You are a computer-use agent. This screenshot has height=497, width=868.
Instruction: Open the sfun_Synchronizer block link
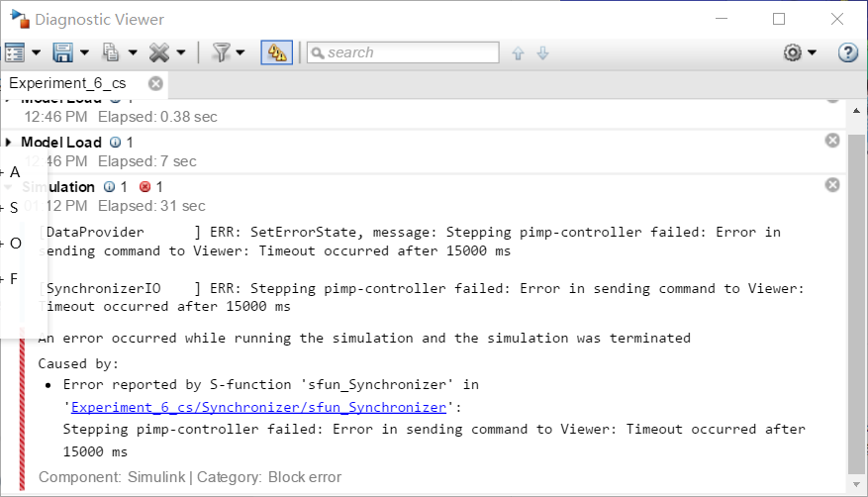[258, 407]
